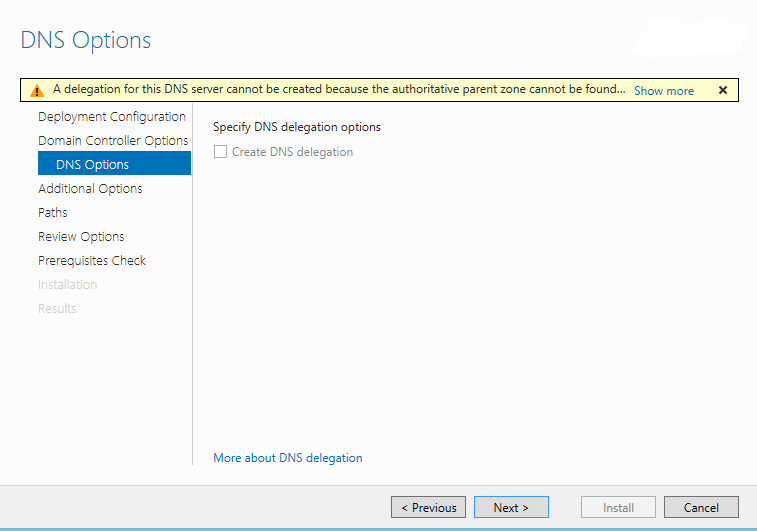Enable the Create DNS delegation checkbox
Screen dimensions: 757x531
[220, 152]
